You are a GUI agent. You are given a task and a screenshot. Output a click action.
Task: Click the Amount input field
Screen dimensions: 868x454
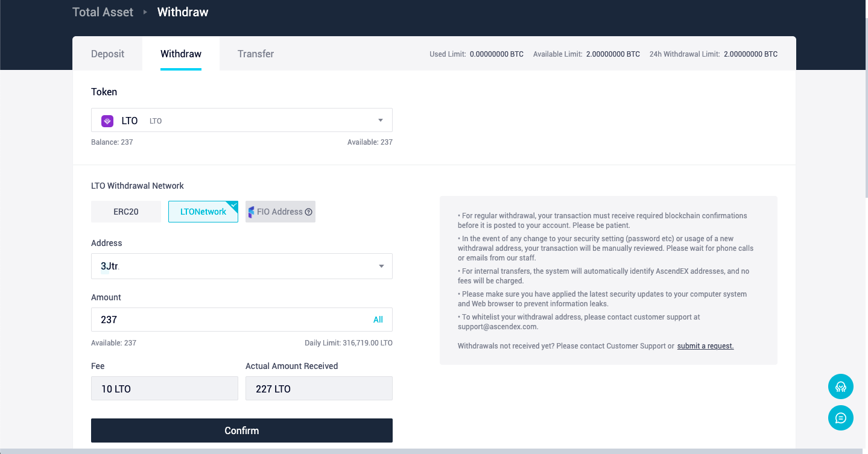coord(242,320)
